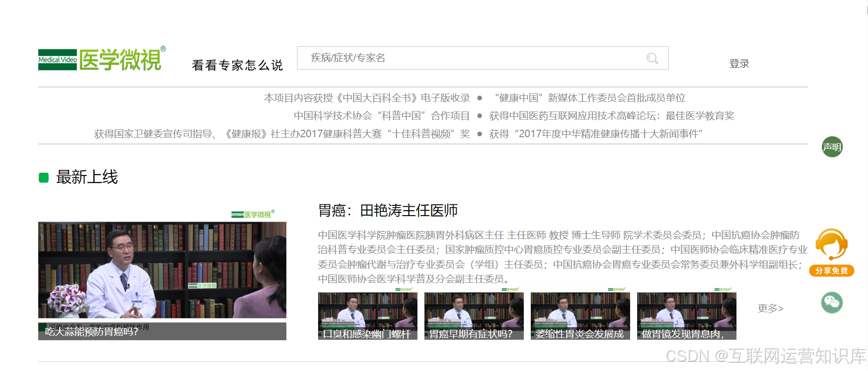The width and height of the screenshot is (868, 371).
Task: Open the 做胃镜发现胃息肉 video thumbnail
Action: click(687, 313)
